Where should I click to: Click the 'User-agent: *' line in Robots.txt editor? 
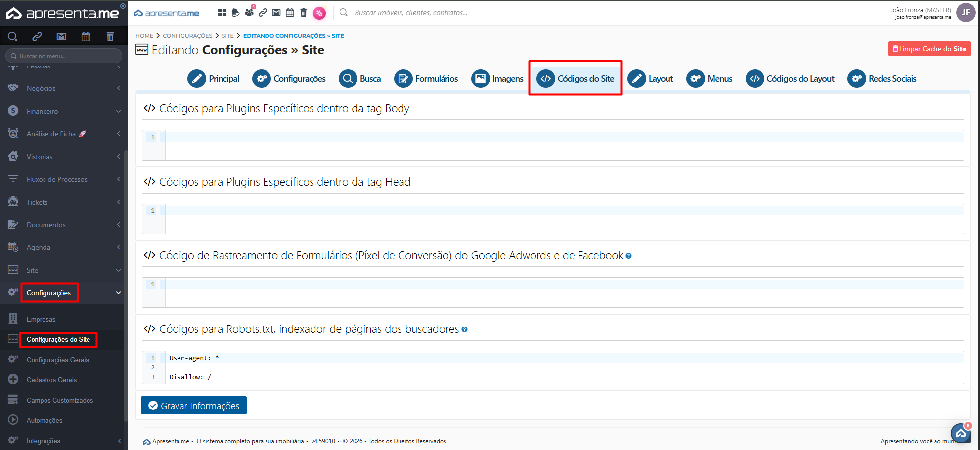pyautogui.click(x=194, y=358)
